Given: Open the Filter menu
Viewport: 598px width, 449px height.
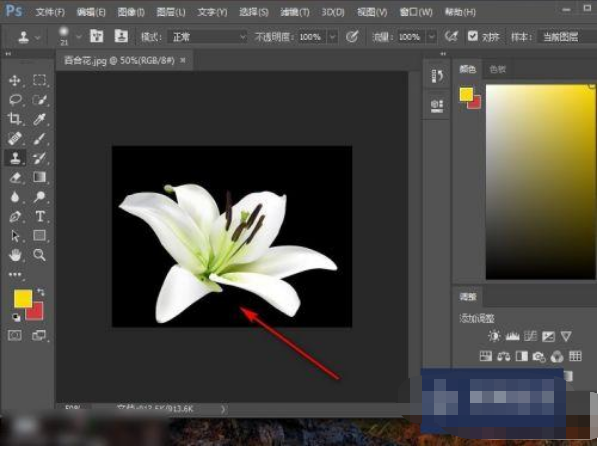Looking at the screenshot, I should 294,12.
